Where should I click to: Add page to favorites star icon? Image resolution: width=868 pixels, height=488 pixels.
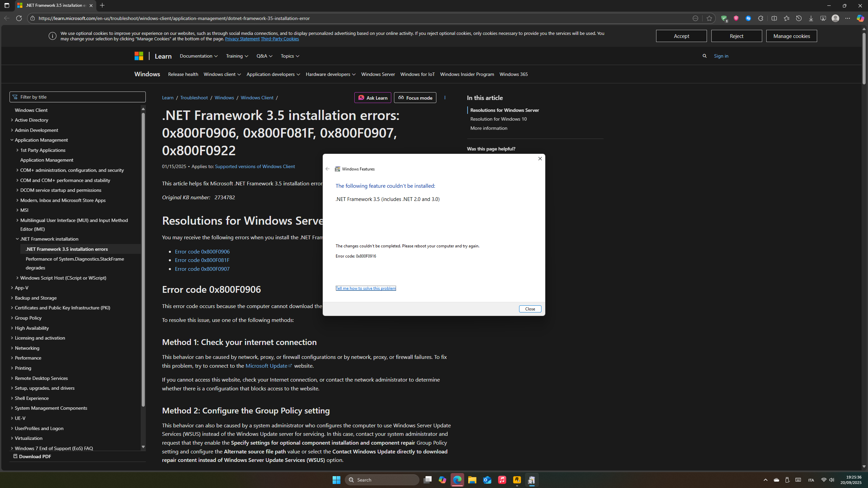click(x=709, y=18)
